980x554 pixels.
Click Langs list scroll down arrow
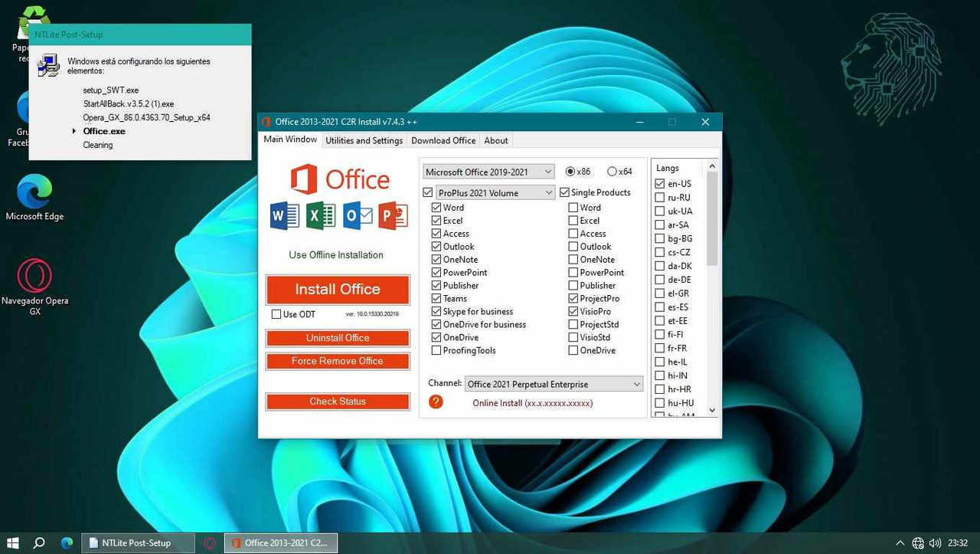pos(712,410)
